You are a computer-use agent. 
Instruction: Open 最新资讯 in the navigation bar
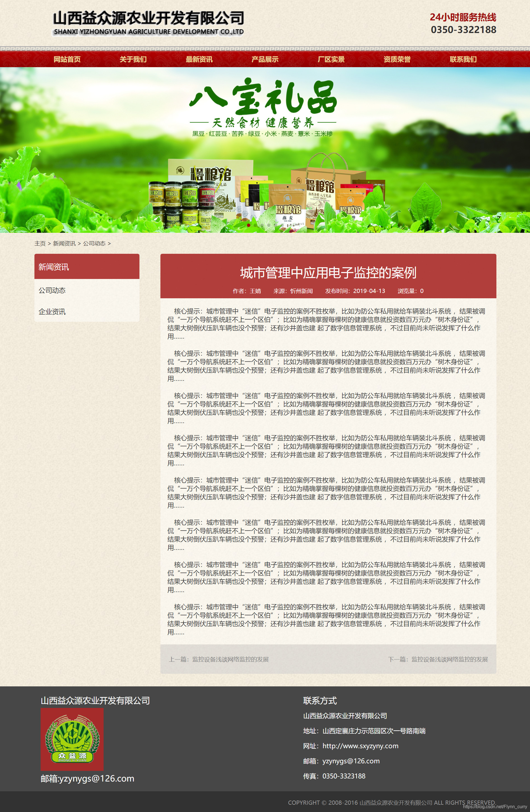point(199,59)
